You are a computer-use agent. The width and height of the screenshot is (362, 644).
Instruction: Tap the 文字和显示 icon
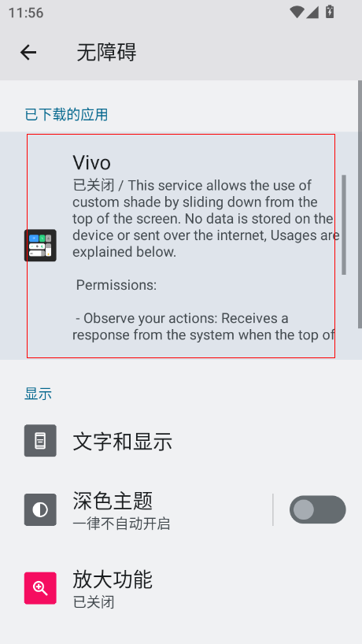[40, 441]
